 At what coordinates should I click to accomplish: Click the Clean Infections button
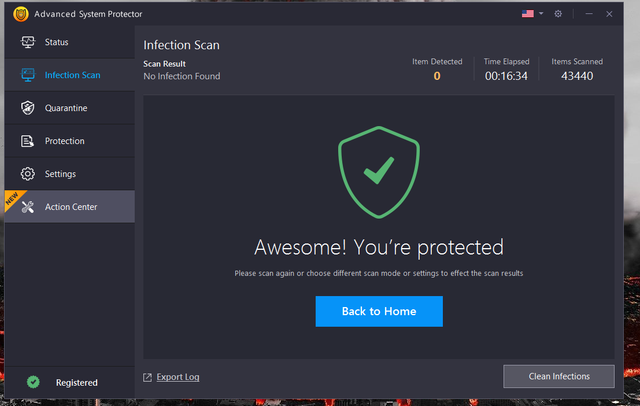tap(559, 376)
